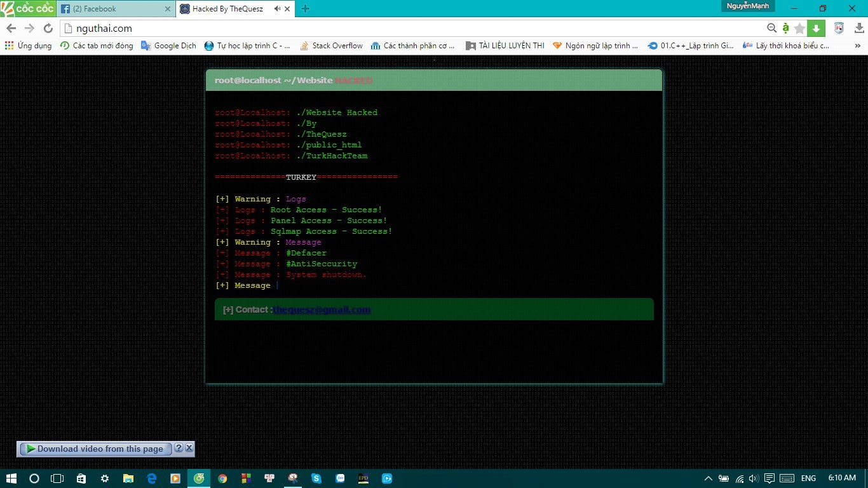Image resolution: width=868 pixels, height=488 pixels.
Task: Open the browser downloads tray icon
Action: pos(858,28)
